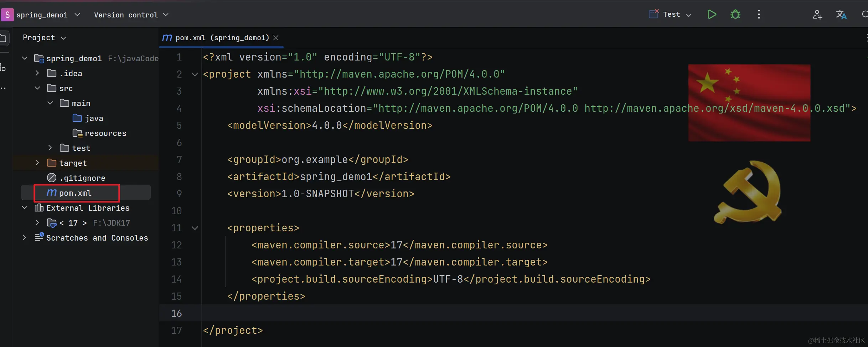
Task: Click the External Libraries icon
Action: tap(39, 207)
